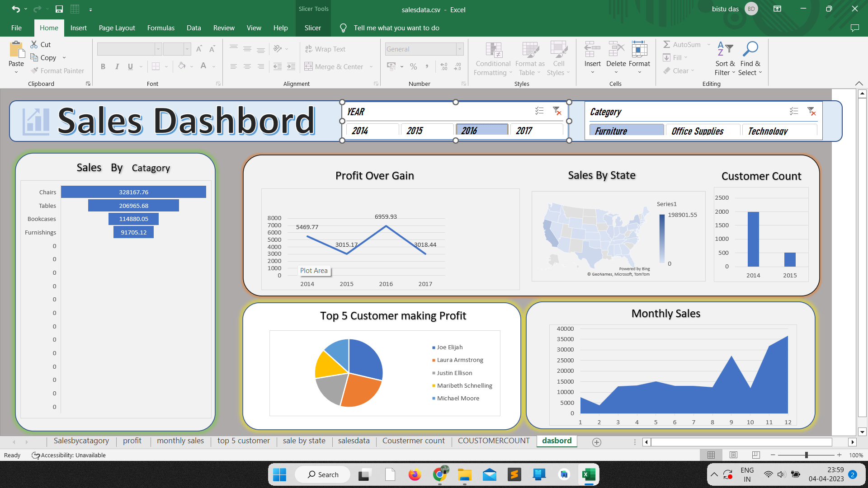Open the Cell Styles gallery
This screenshot has height=488, width=868.
click(559, 59)
